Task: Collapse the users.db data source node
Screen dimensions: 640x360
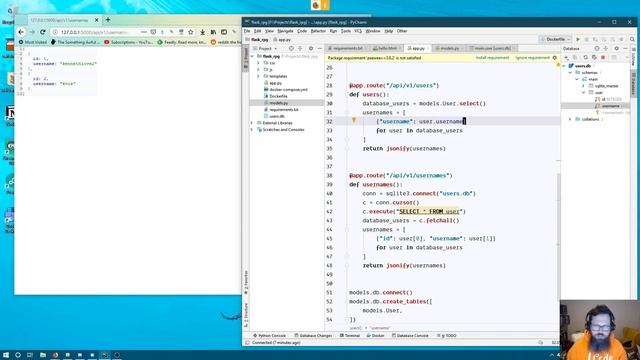Action: coord(564,66)
